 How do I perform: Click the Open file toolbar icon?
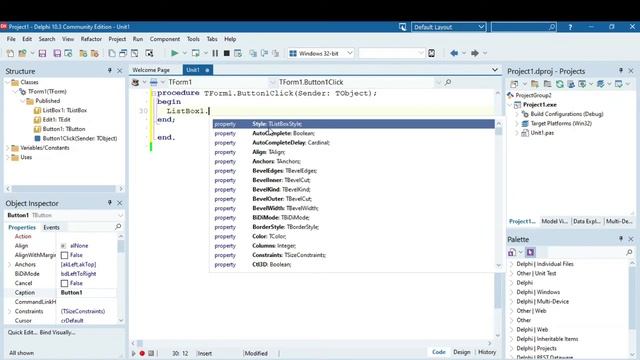[x=22, y=53]
